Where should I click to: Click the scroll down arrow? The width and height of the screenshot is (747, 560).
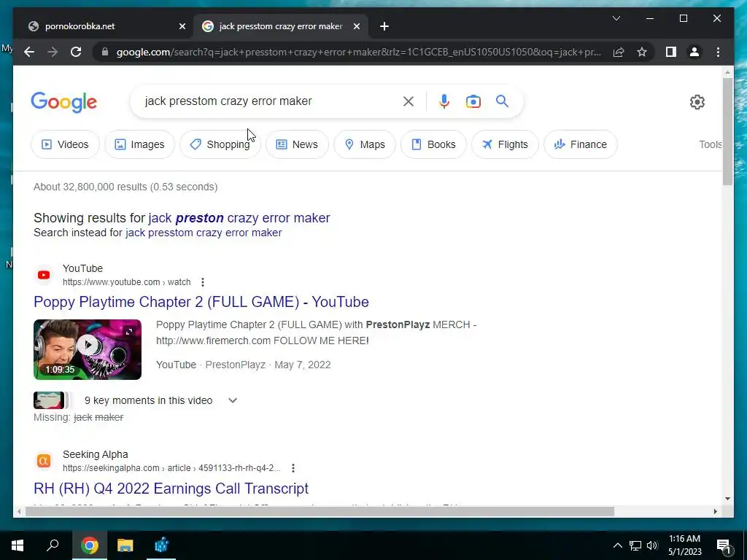[x=727, y=499]
